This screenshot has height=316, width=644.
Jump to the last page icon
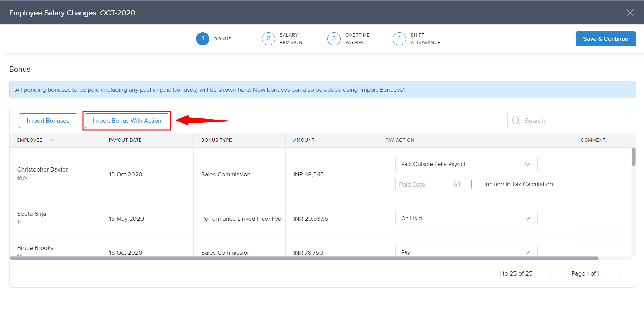[x=620, y=274]
